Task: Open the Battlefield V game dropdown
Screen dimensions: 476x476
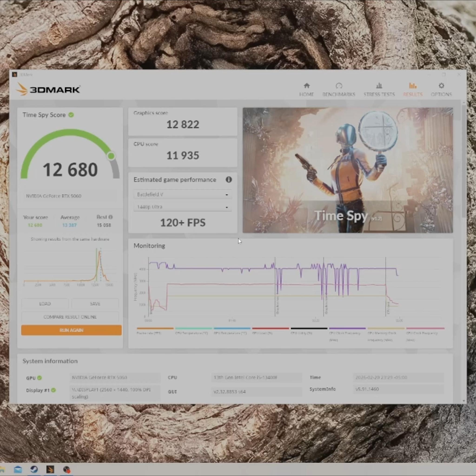Action: tap(182, 194)
